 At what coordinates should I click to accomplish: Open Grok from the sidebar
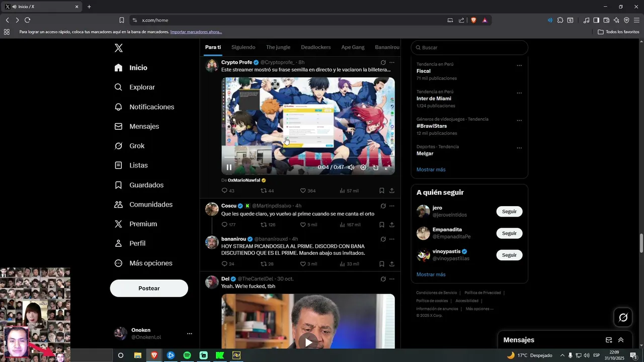point(130,146)
